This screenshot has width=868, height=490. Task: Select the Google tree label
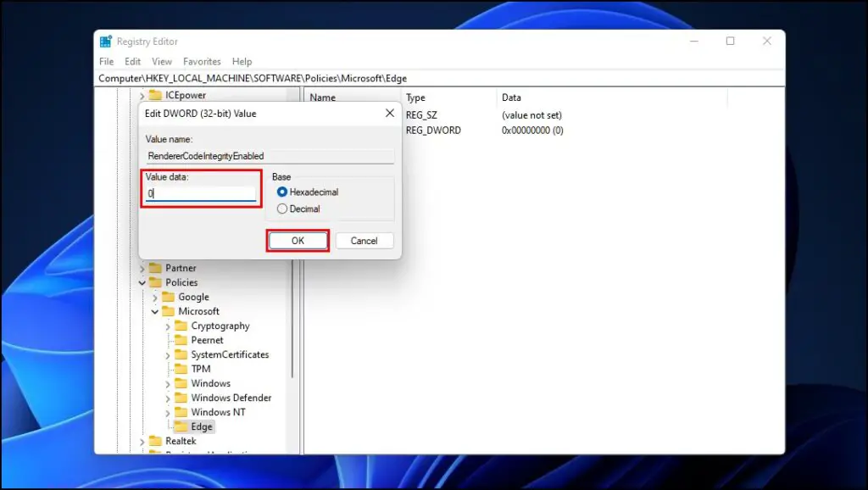pyautogui.click(x=194, y=297)
